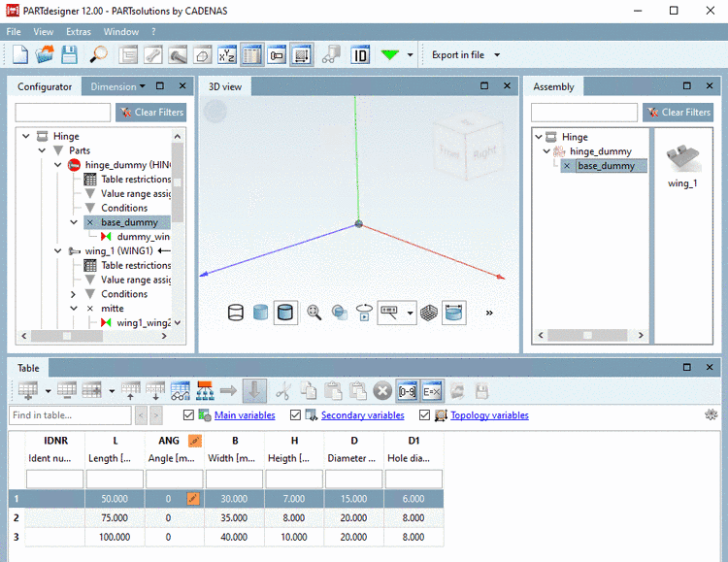Toggle the Topology variables checkbox

tap(426, 415)
